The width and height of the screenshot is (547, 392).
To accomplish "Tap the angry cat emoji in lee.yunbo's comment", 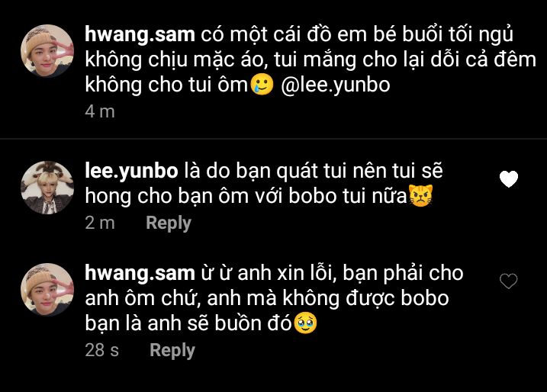I will [420, 195].
